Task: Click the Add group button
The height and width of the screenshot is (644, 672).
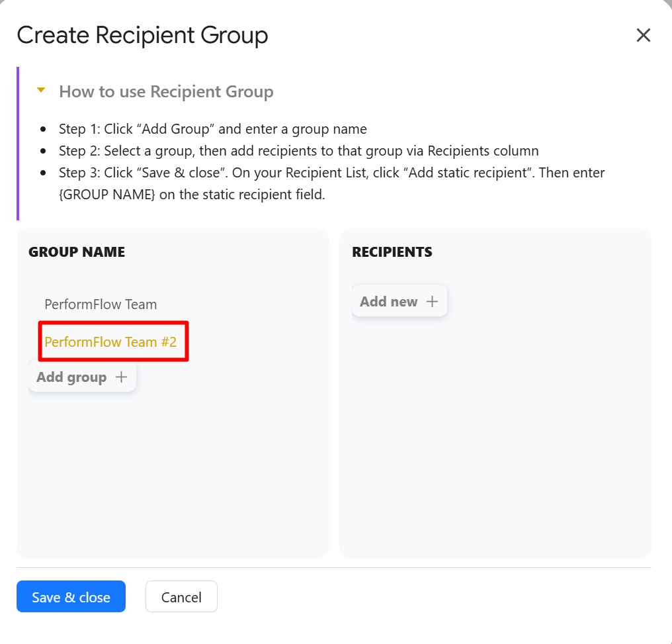Action: point(82,377)
